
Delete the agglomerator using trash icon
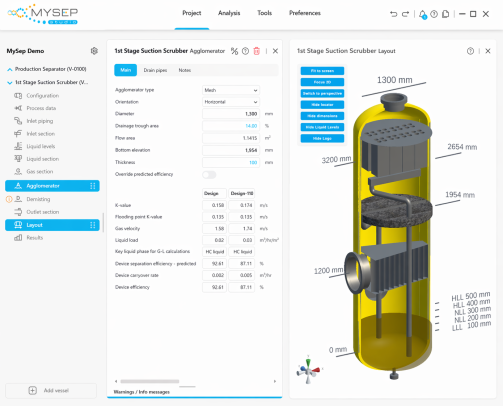point(257,51)
